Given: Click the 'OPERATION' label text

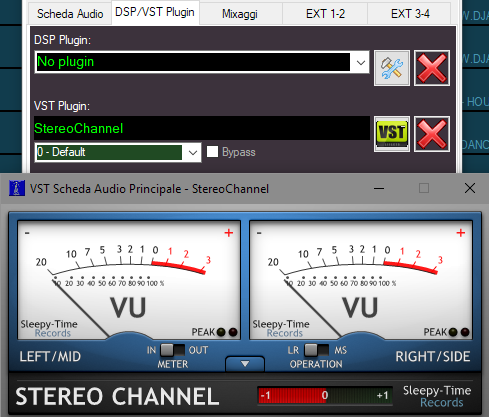Looking at the screenshot, I should coord(316,364).
